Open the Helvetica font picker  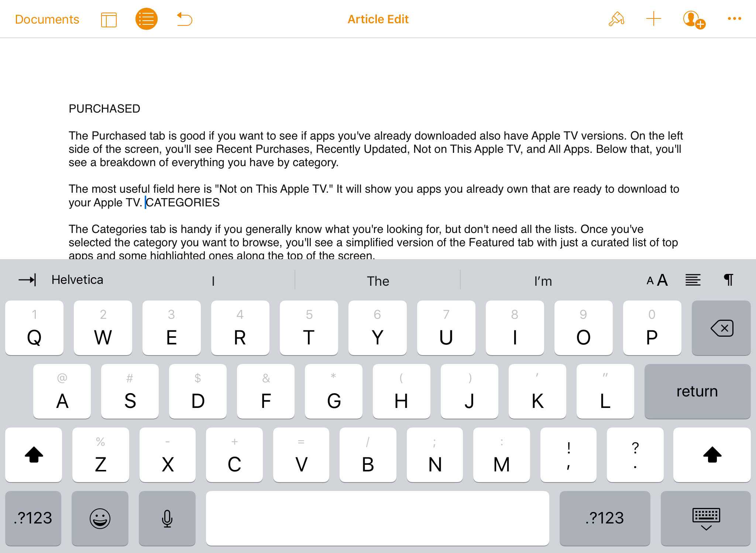click(77, 280)
